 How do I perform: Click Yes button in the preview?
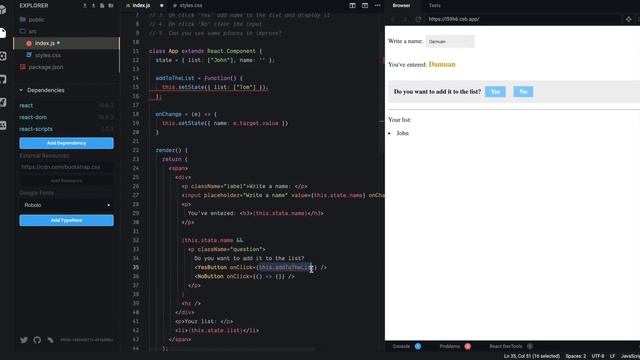point(495,91)
